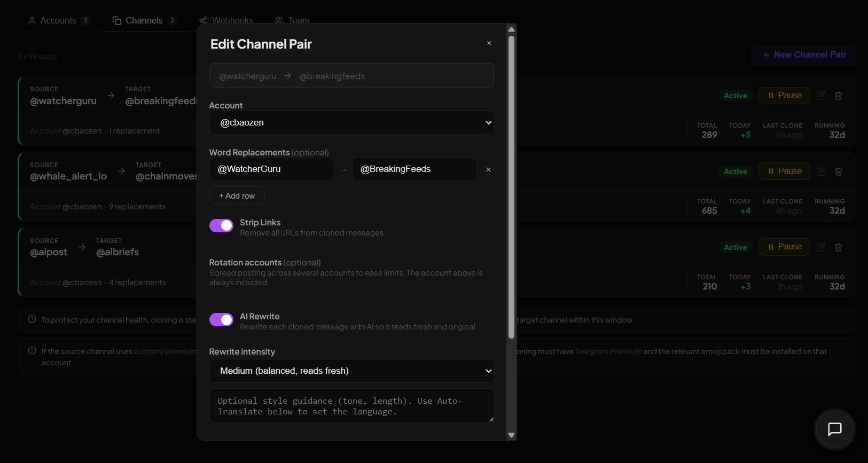Focus the optional style guidance textarea
Image resolution: width=868 pixels, height=463 pixels.
click(x=352, y=406)
